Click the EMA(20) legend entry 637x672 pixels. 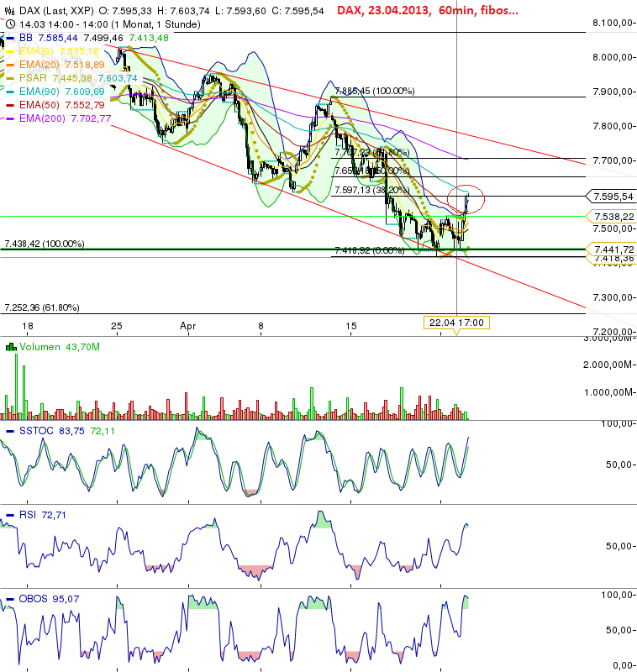61,65
